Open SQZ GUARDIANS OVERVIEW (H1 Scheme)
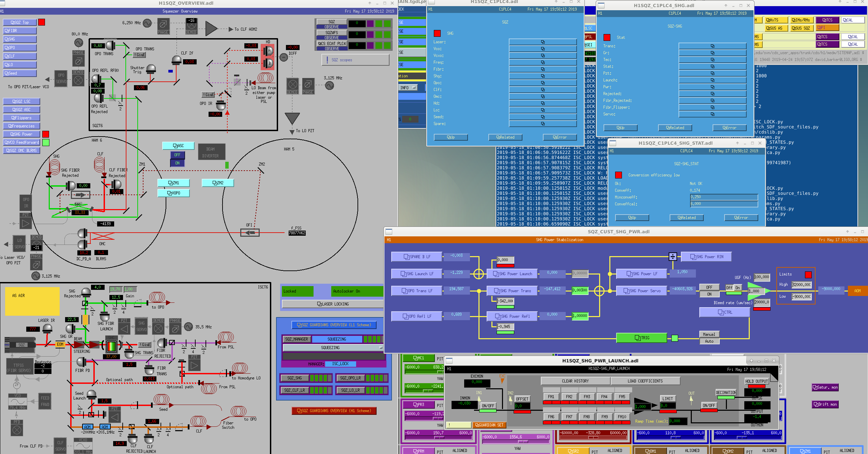The width and height of the screenshot is (868, 454). pyautogui.click(x=334, y=411)
